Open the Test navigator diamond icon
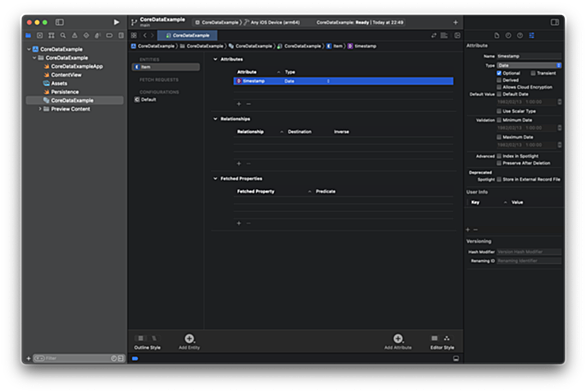The image size is (586, 392). click(86, 36)
